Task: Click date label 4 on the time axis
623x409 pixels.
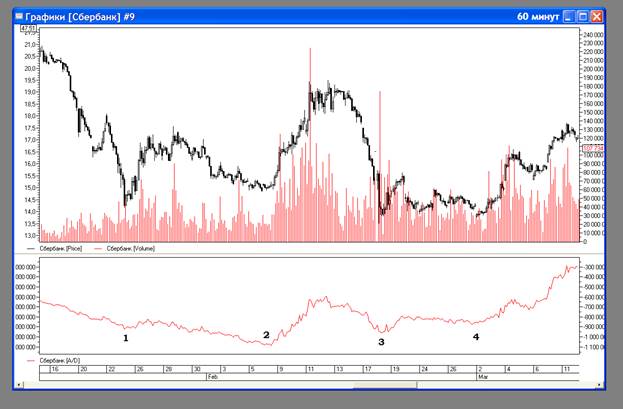Action: click(x=509, y=369)
